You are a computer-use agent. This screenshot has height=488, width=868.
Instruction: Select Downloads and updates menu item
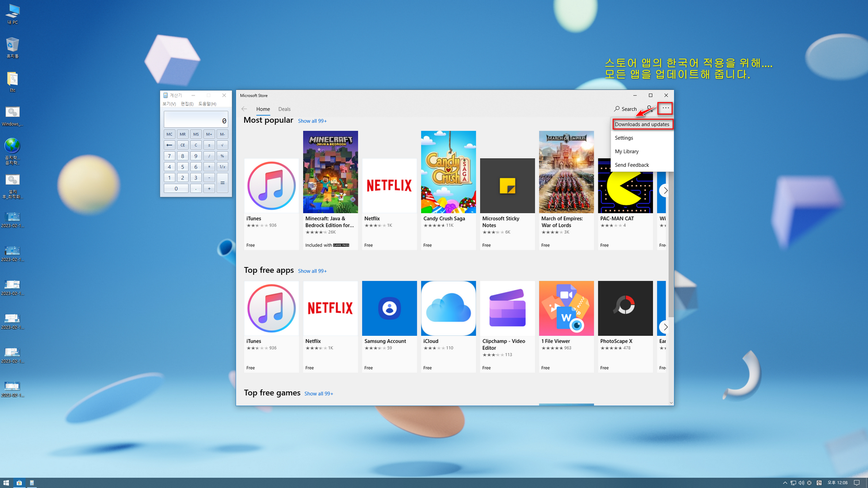[642, 124]
